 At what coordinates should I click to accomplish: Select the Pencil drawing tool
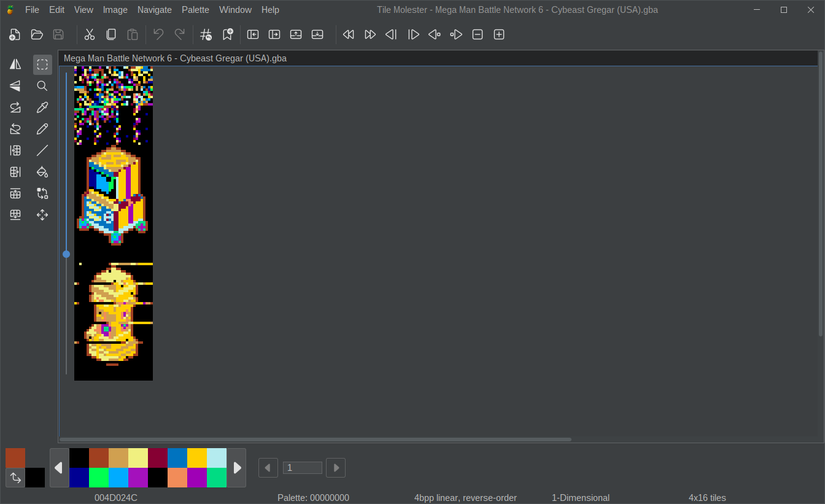[42, 129]
